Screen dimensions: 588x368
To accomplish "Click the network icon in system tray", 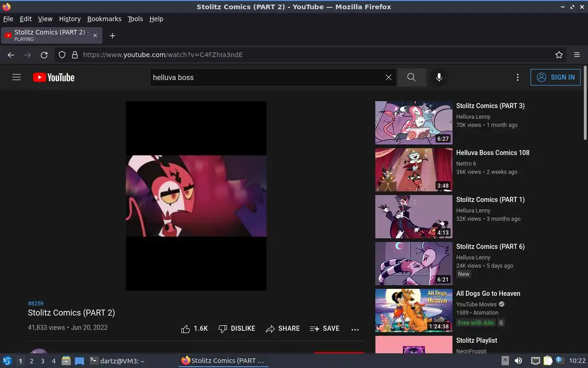I will point(535,361).
